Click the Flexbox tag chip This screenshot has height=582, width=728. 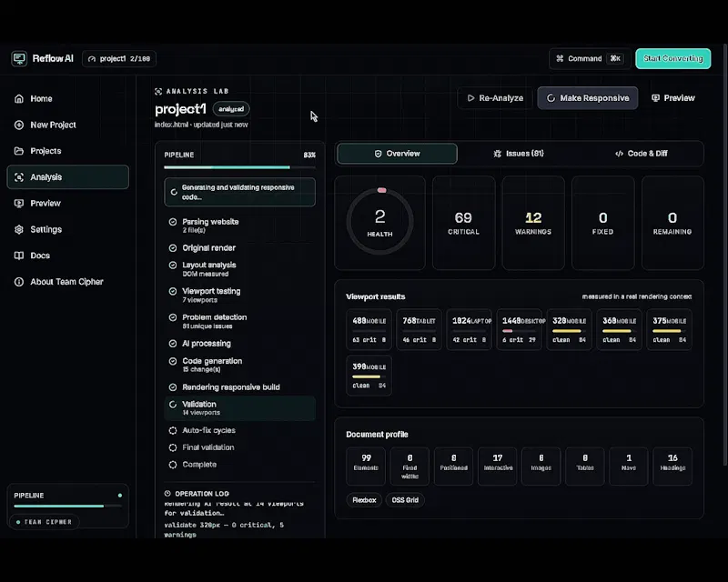click(364, 500)
